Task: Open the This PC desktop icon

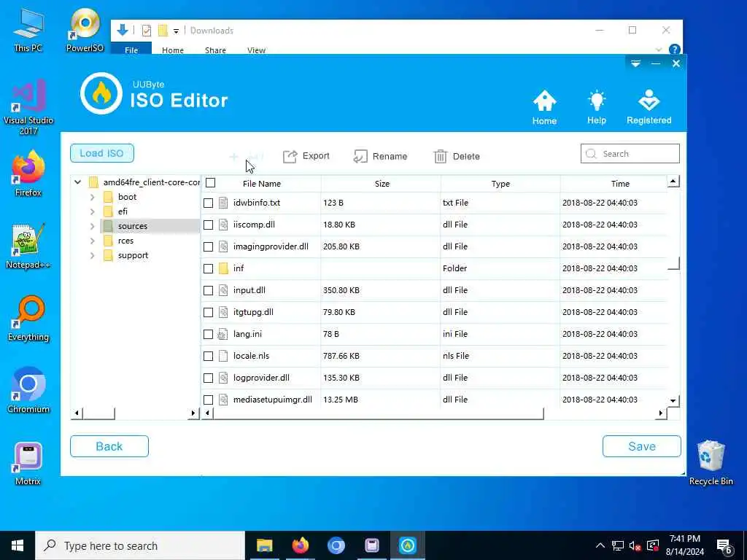Action: 28,29
